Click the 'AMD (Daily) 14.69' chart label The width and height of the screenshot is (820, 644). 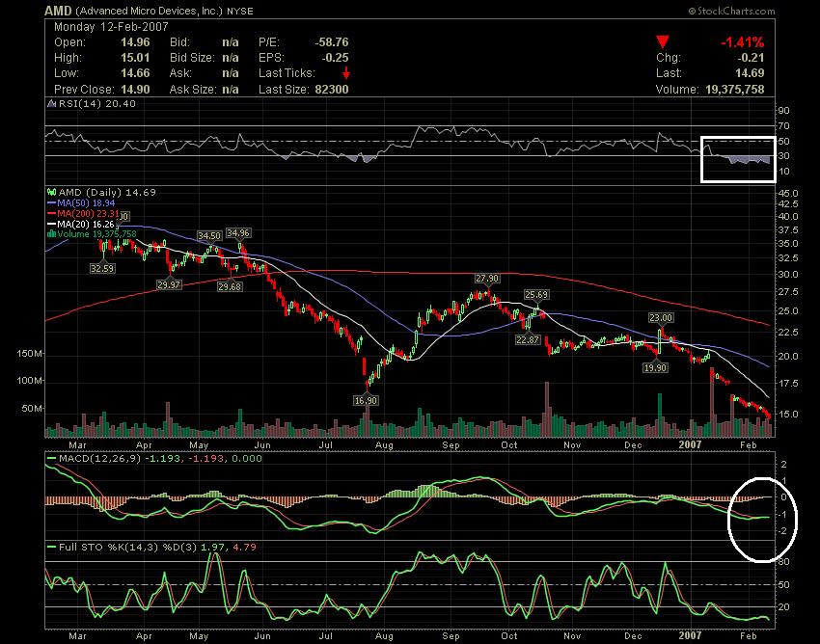[107, 193]
